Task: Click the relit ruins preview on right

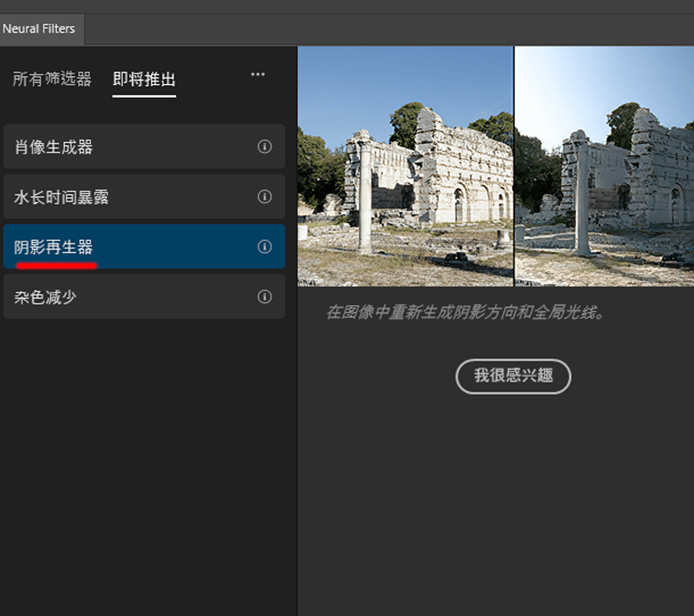Action: (604, 166)
